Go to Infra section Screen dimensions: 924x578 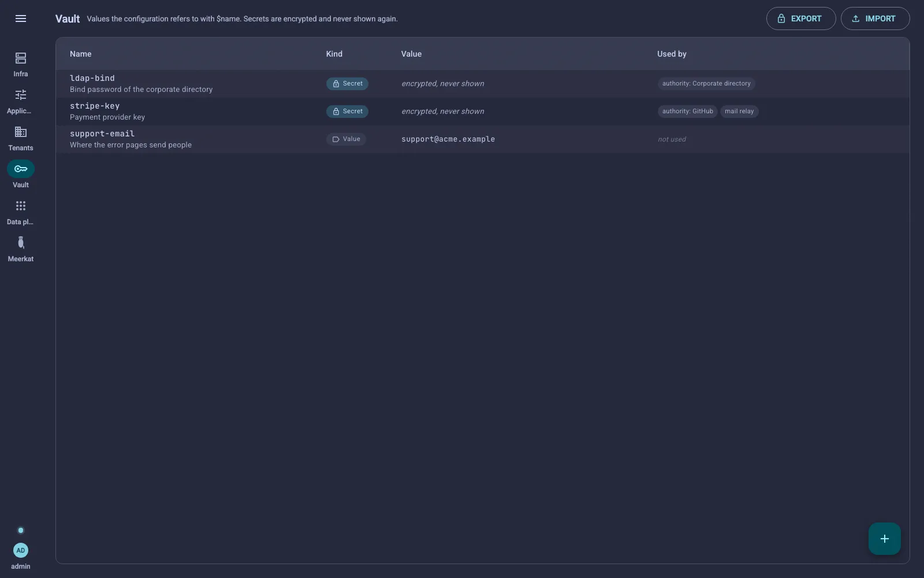tap(21, 64)
